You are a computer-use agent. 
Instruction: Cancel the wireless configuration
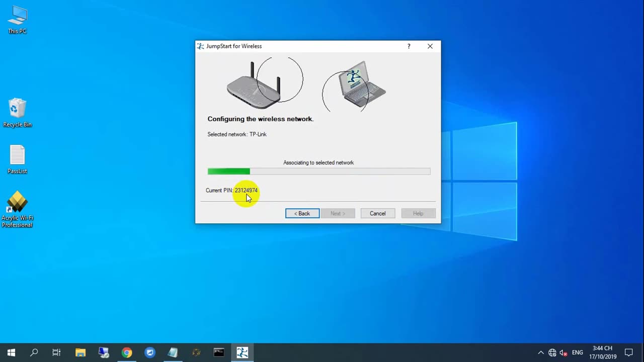click(x=378, y=214)
